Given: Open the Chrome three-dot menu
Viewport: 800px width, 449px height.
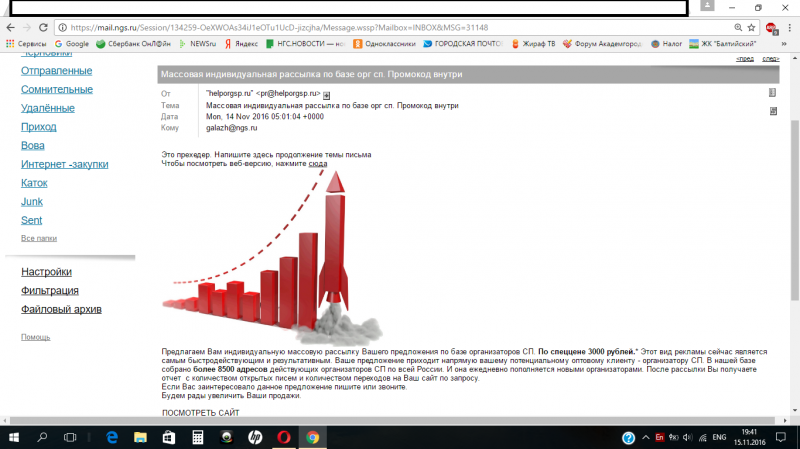Looking at the screenshot, I should click(x=788, y=27).
